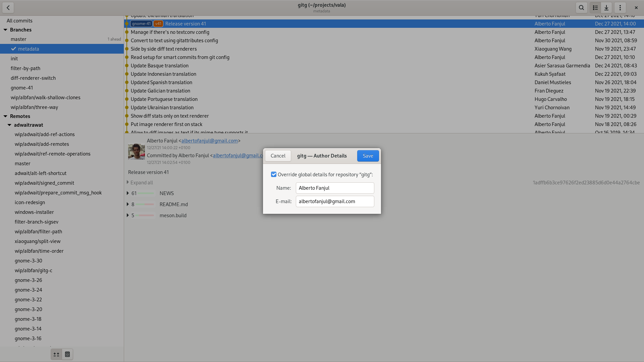Screen dimensions: 644x362
Task: Cancel the Author Details dialog
Action: tap(278, 156)
